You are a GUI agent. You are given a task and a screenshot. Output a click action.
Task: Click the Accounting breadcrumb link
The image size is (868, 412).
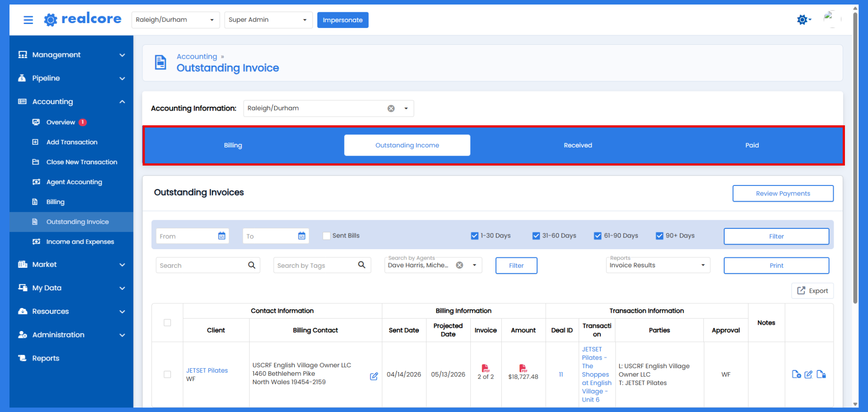(x=197, y=57)
